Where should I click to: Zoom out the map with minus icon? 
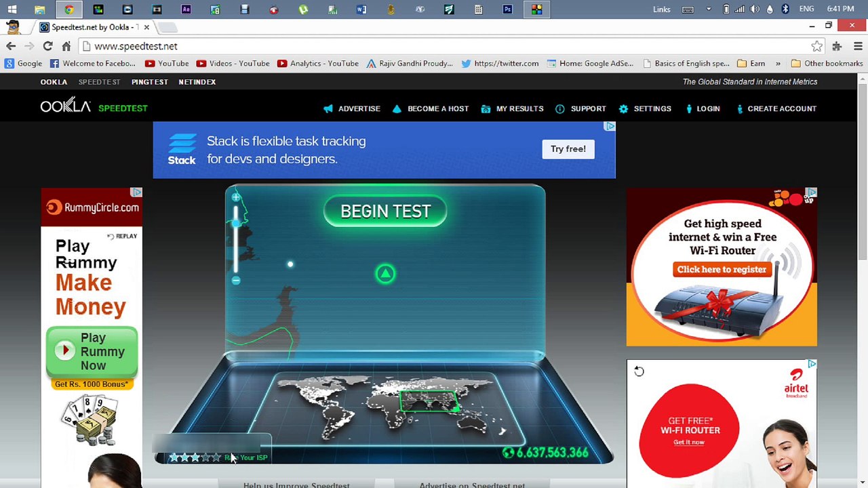coord(236,280)
